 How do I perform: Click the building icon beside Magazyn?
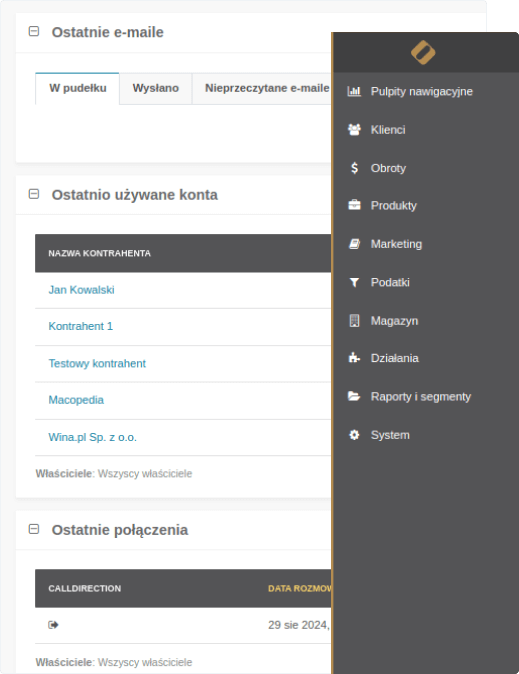point(354,321)
